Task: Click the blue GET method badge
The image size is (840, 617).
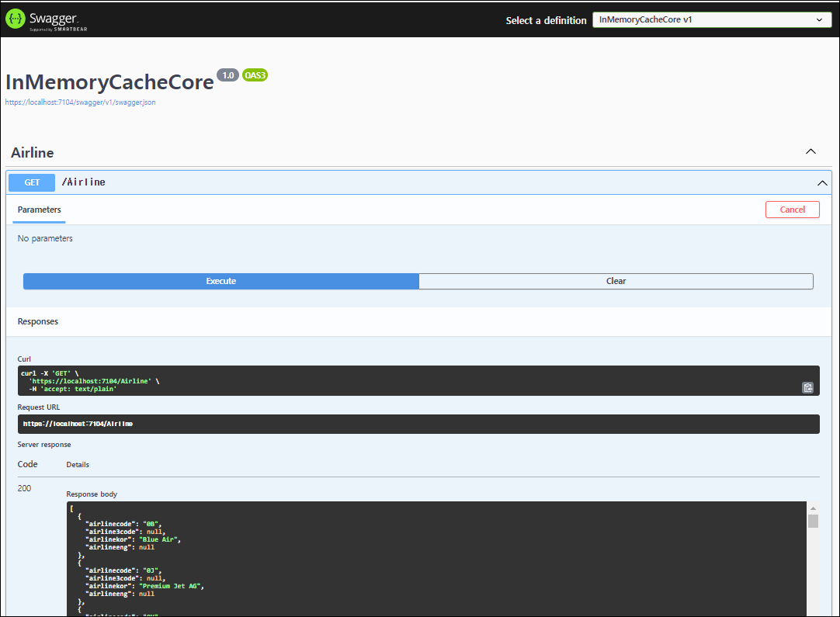Action: [x=32, y=182]
